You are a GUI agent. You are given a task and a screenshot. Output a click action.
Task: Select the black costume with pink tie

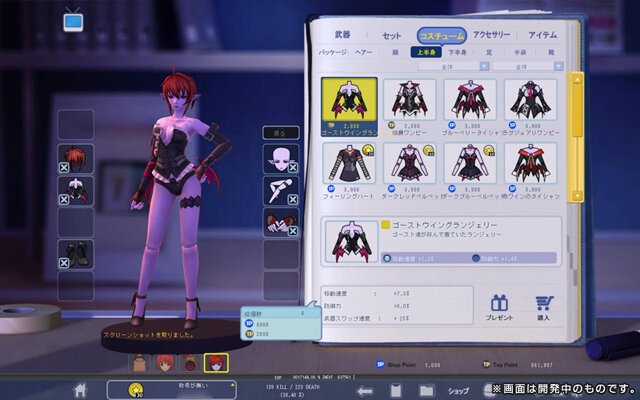coord(531,100)
